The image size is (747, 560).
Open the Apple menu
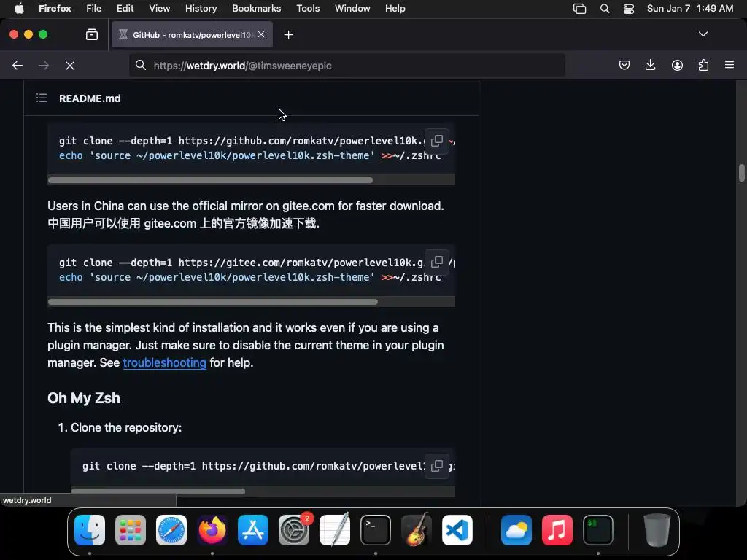coord(19,9)
